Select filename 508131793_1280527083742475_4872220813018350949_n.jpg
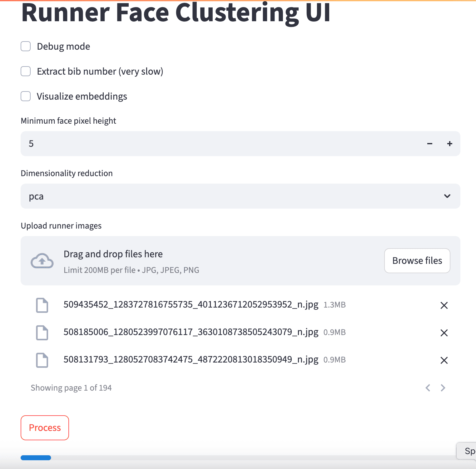This screenshot has width=476, height=469. pos(191,359)
